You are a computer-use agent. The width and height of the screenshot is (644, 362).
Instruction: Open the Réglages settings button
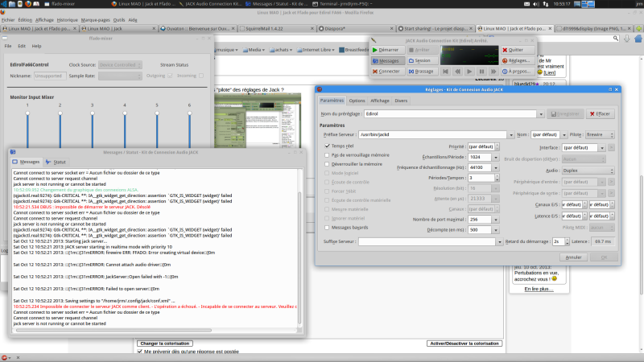point(519,60)
